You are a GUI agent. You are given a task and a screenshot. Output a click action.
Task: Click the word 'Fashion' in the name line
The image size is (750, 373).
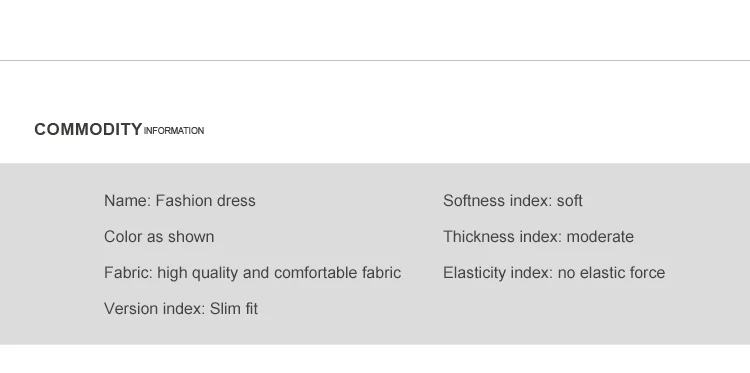(184, 201)
